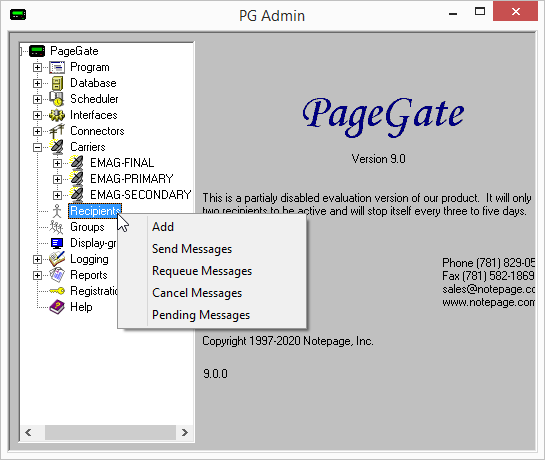Select the Groups label in tree
The width and height of the screenshot is (545, 460).
pos(87,227)
